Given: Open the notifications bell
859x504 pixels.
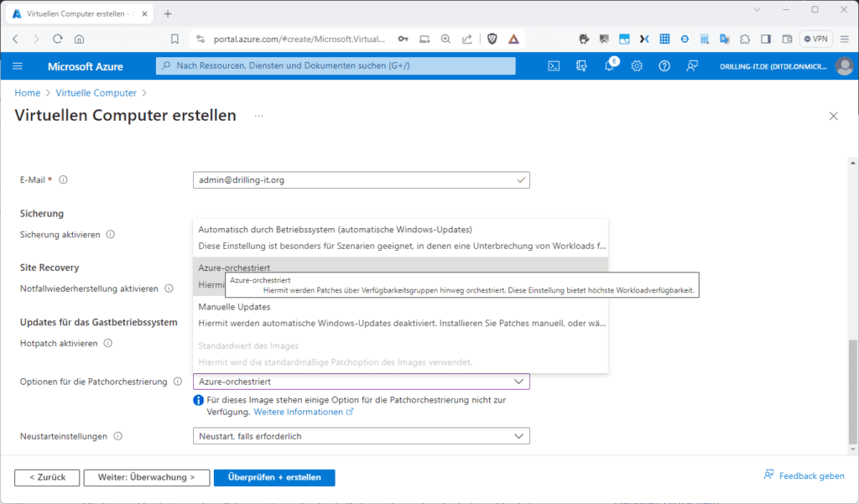Looking at the screenshot, I should click(x=609, y=66).
